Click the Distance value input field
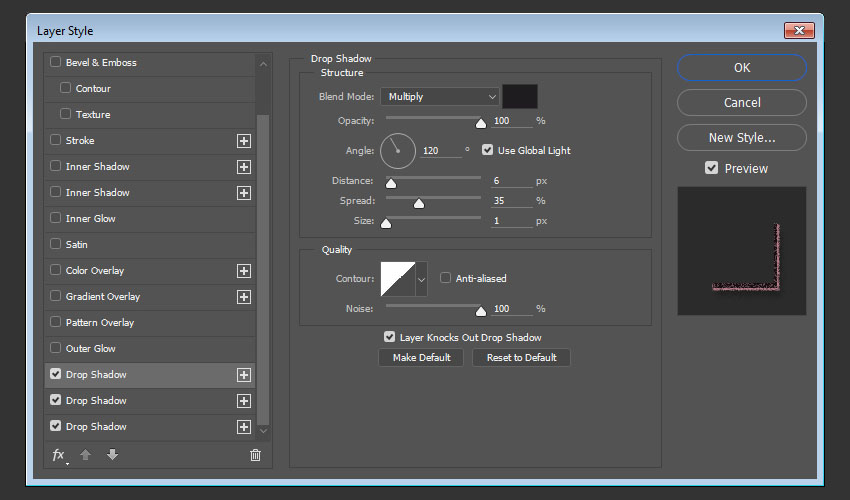This screenshot has height=500, width=850. point(511,181)
